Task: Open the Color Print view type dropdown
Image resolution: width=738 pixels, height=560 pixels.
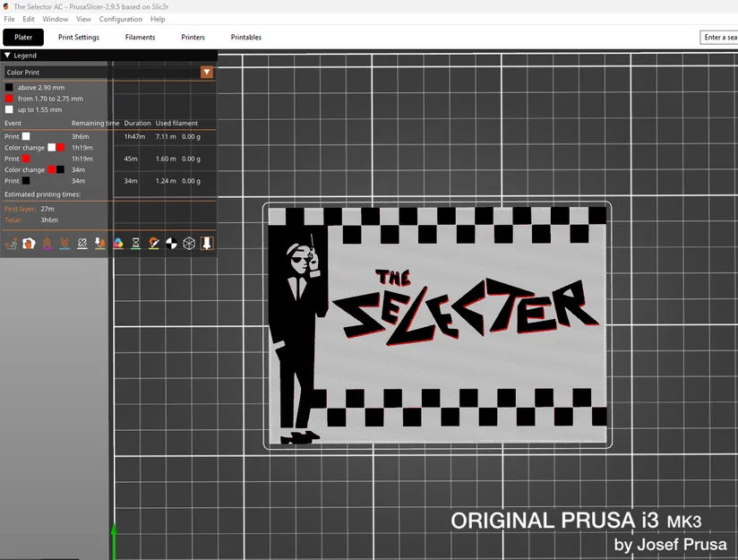Action: click(207, 72)
